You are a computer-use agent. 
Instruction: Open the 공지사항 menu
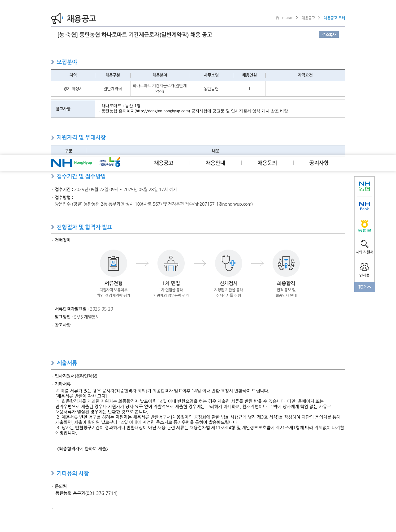click(x=319, y=163)
